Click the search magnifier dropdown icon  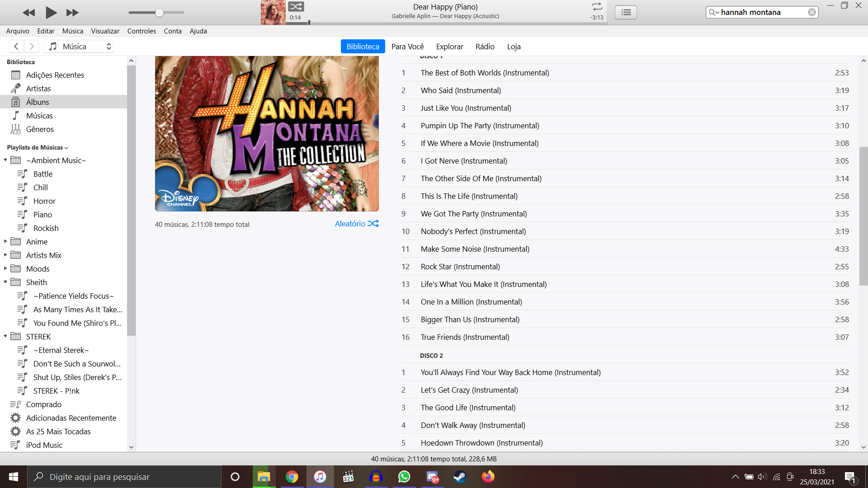[713, 12]
